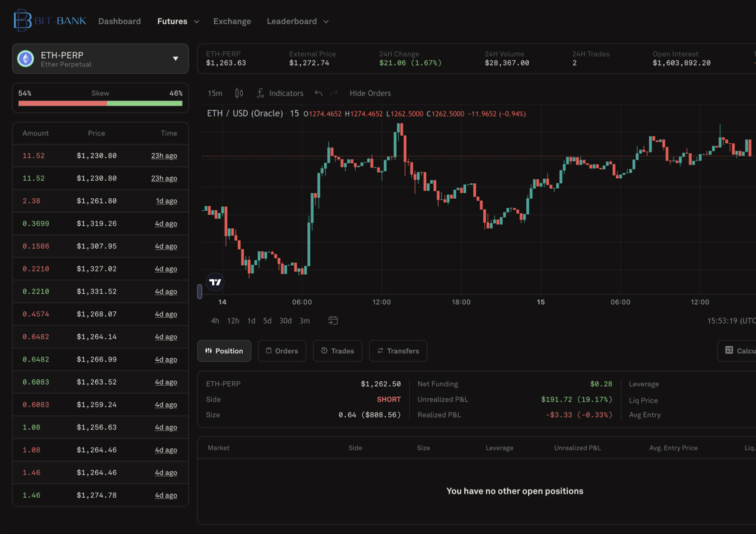Viewport: 756px width, 534px height.
Task: Hide orders on the chart
Action: (370, 93)
